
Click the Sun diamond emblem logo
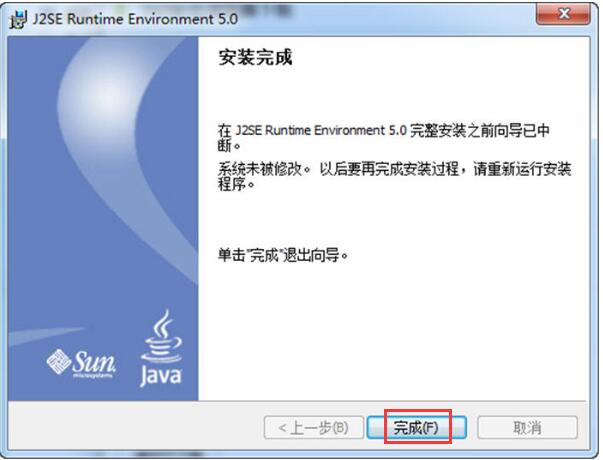[x=58, y=361]
